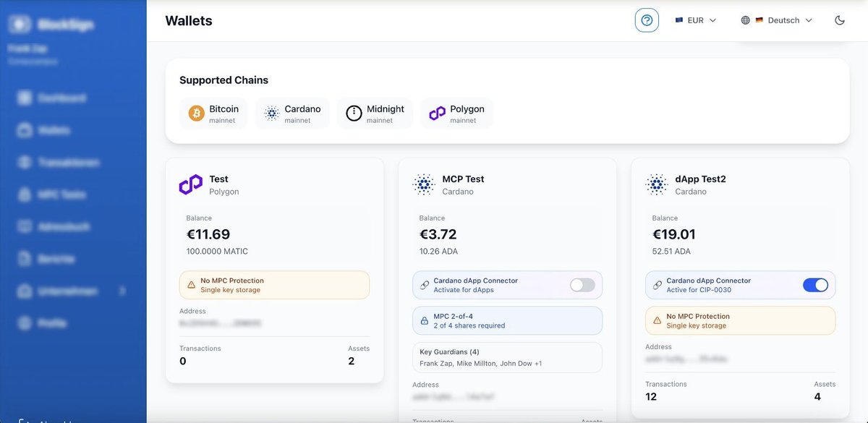
Task: Click warning triangle on dApp Test2 card
Action: (x=658, y=320)
